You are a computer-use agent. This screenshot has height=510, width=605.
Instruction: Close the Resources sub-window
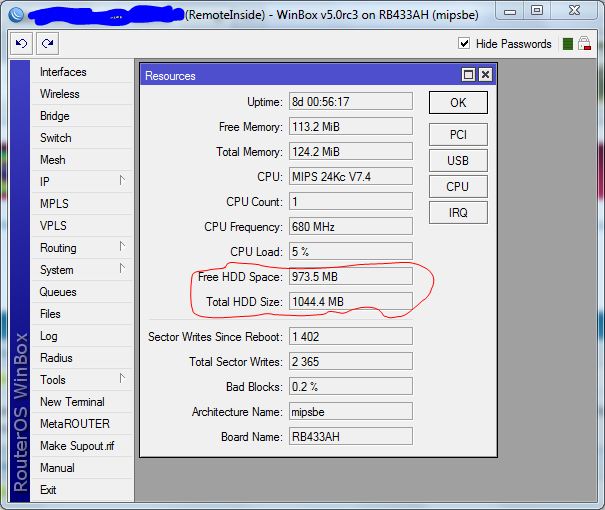coord(485,74)
